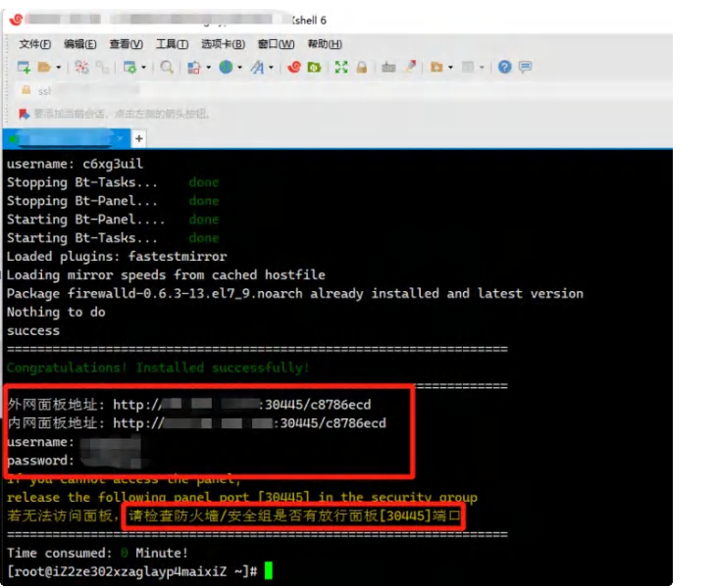Click 'Starting Bt-Panel....' line
This screenshot has height=588, width=715.
click(x=113, y=220)
